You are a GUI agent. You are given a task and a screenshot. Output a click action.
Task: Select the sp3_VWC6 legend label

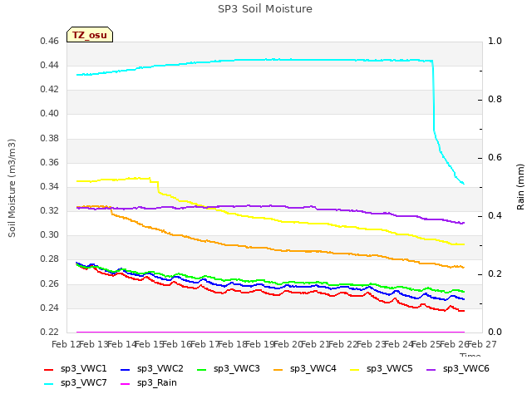[x=466, y=369]
